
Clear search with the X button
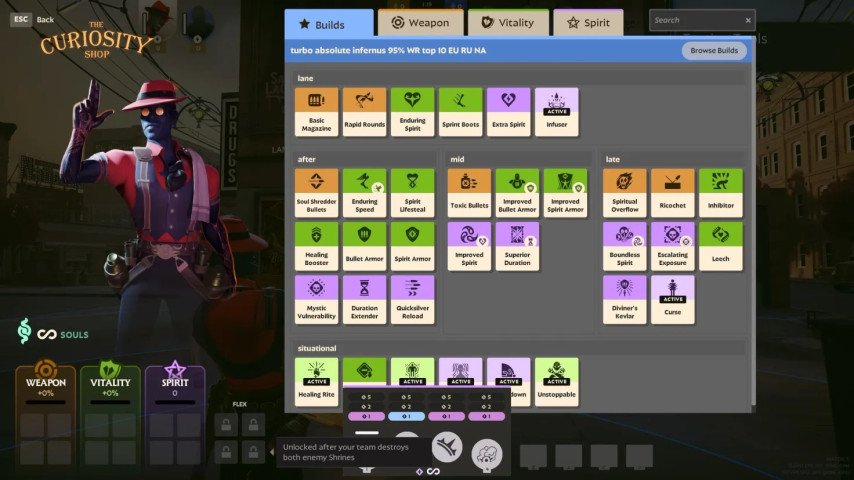pyautogui.click(x=748, y=20)
